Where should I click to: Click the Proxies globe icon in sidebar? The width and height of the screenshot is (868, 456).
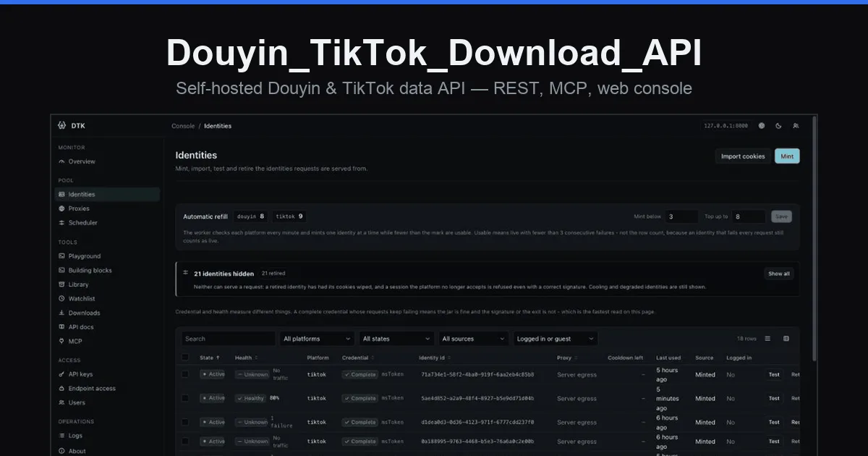coord(61,208)
